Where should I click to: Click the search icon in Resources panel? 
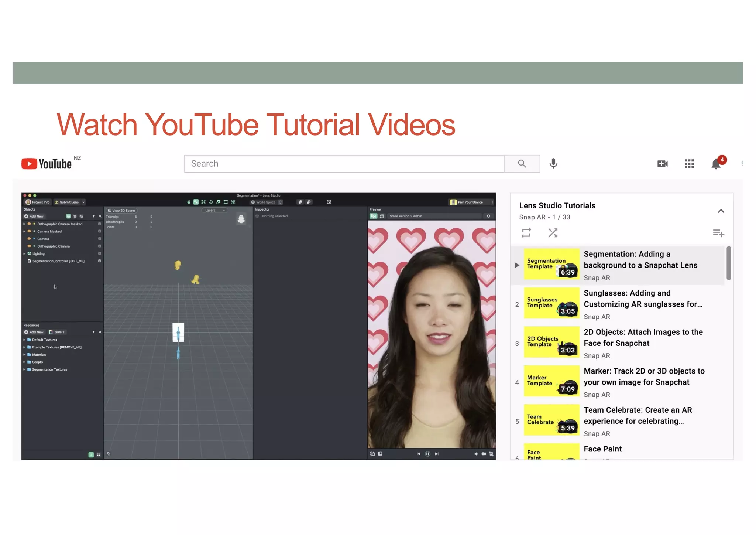(100, 332)
